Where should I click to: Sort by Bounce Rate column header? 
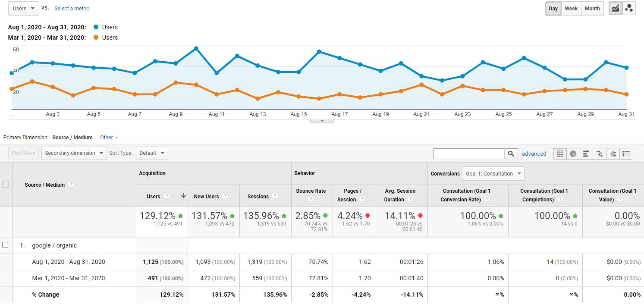pos(311,191)
